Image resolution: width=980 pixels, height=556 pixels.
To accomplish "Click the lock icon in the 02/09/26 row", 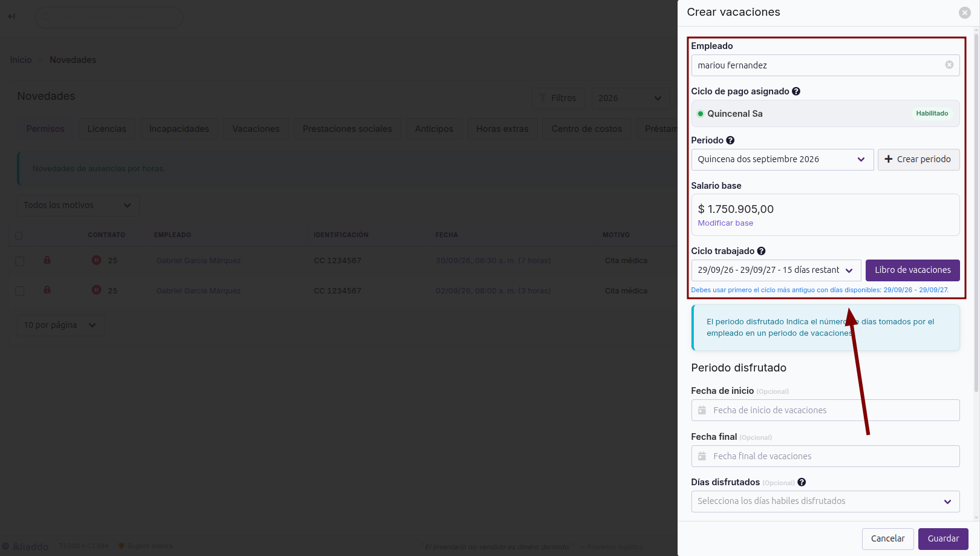I will click(47, 290).
